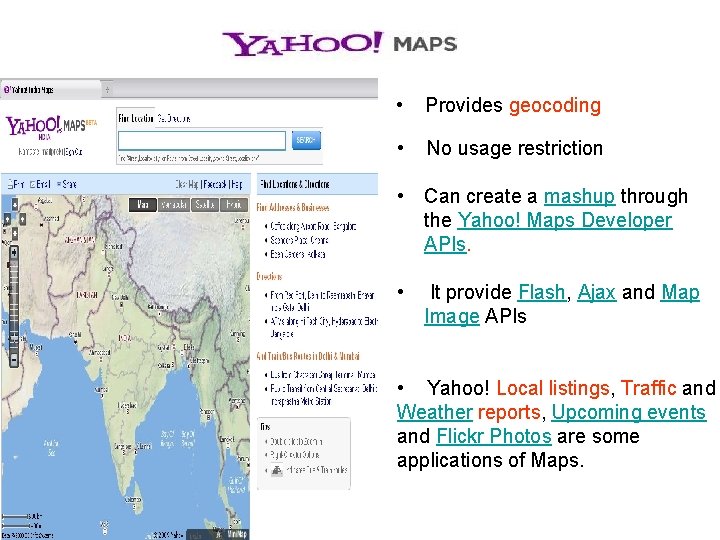Screen dimensions: 720x540
Task: Click the Colombo label on the map
Action: [x=133, y=499]
